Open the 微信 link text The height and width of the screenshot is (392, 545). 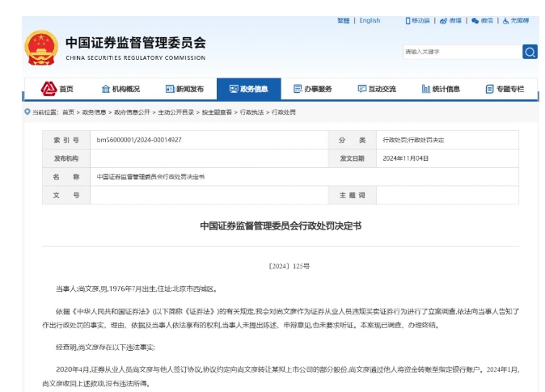click(487, 21)
